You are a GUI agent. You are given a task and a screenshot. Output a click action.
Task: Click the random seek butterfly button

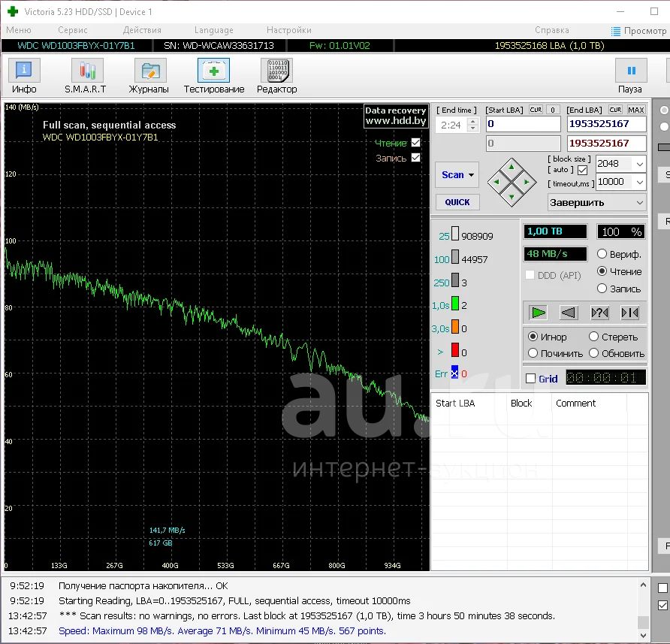coord(599,313)
